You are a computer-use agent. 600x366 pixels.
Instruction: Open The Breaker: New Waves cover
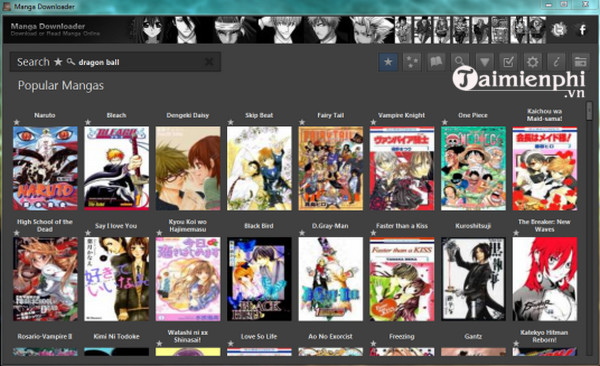(x=545, y=279)
